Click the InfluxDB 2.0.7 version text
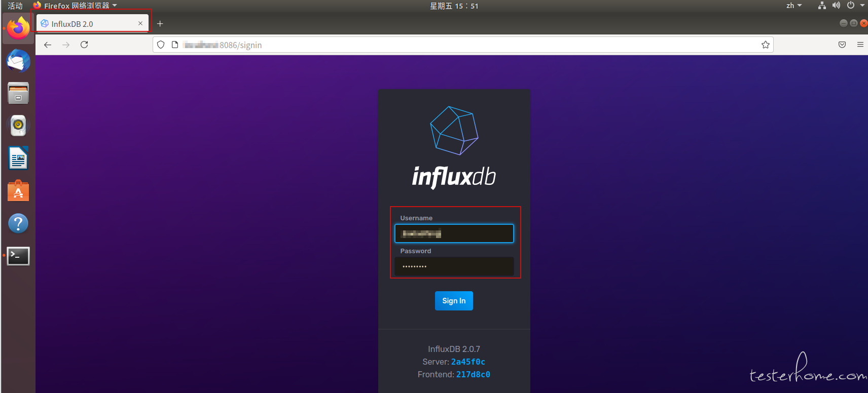This screenshot has height=393, width=868. coord(454,349)
